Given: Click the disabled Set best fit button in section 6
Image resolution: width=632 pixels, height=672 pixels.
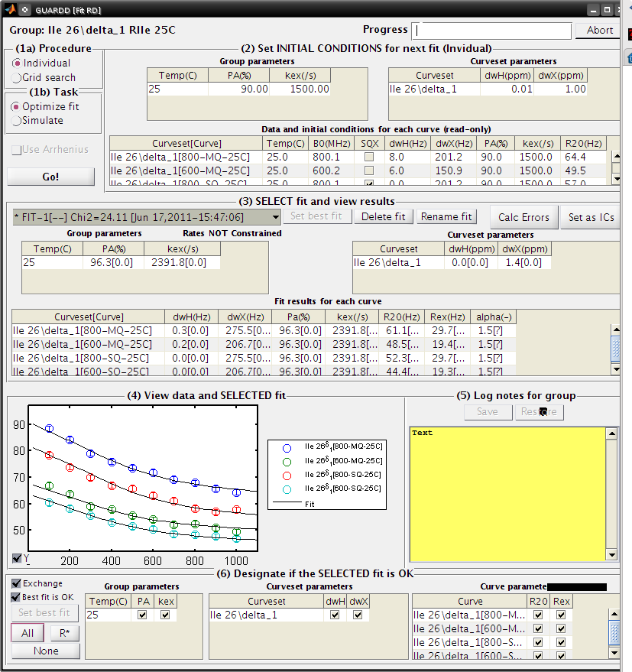Looking at the screenshot, I should (x=44, y=613).
